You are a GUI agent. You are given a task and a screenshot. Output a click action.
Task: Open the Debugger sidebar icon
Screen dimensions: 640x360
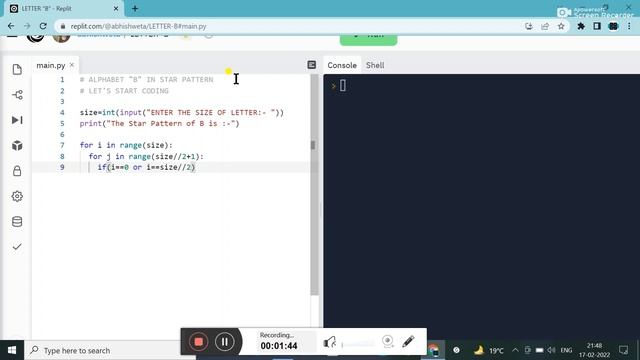coord(17,120)
